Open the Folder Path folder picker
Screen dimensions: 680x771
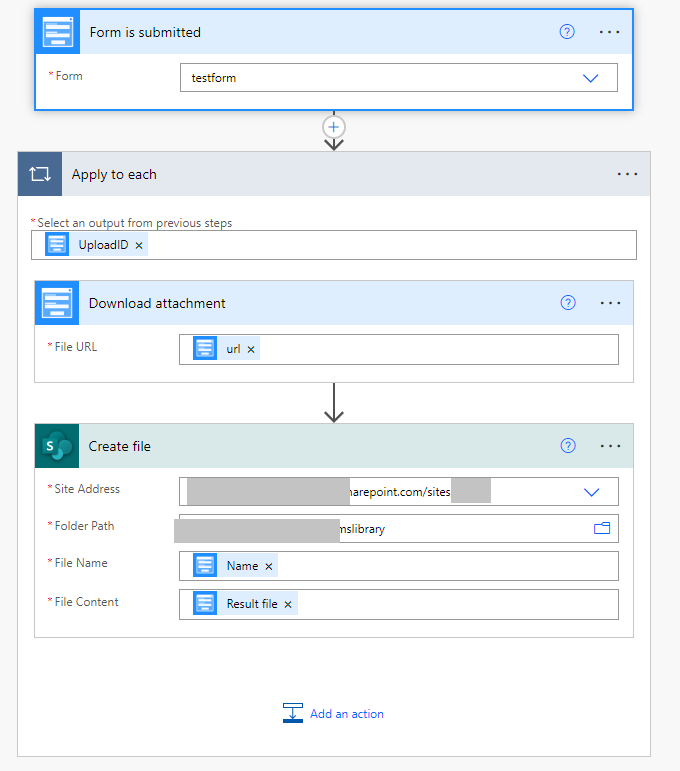tap(602, 528)
